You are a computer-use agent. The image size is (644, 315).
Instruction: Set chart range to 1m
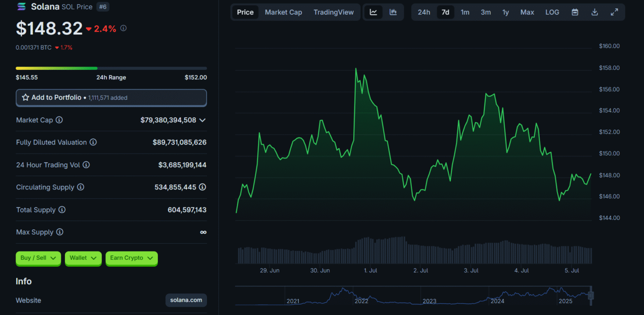(465, 12)
